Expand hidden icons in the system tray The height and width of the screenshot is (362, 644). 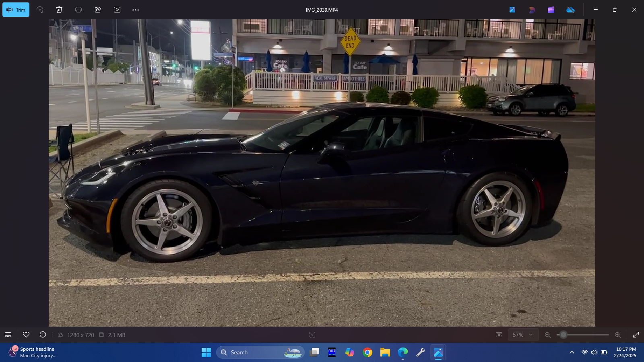pos(572,352)
